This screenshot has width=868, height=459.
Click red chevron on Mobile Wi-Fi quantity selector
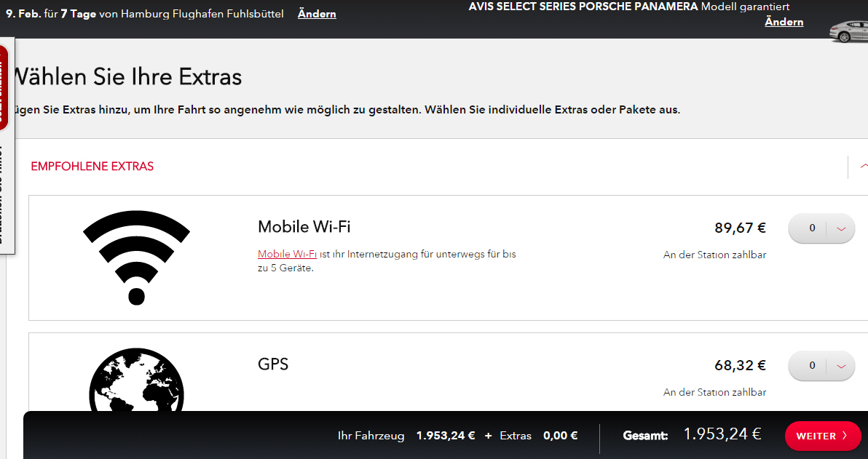click(841, 228)
